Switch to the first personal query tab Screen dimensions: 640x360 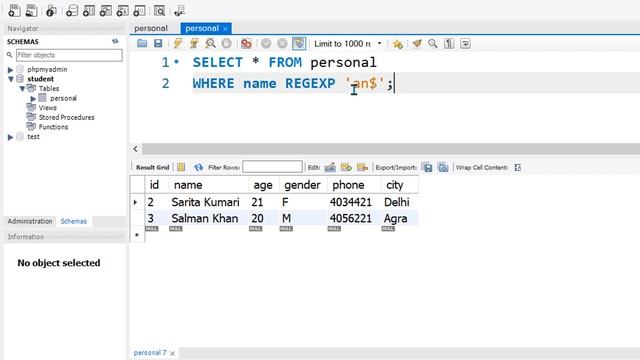pos(151,28)
